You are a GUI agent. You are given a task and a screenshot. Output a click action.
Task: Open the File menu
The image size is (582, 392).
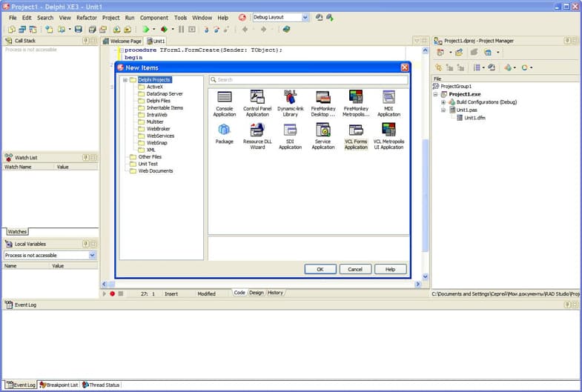(x=13, y=18)
